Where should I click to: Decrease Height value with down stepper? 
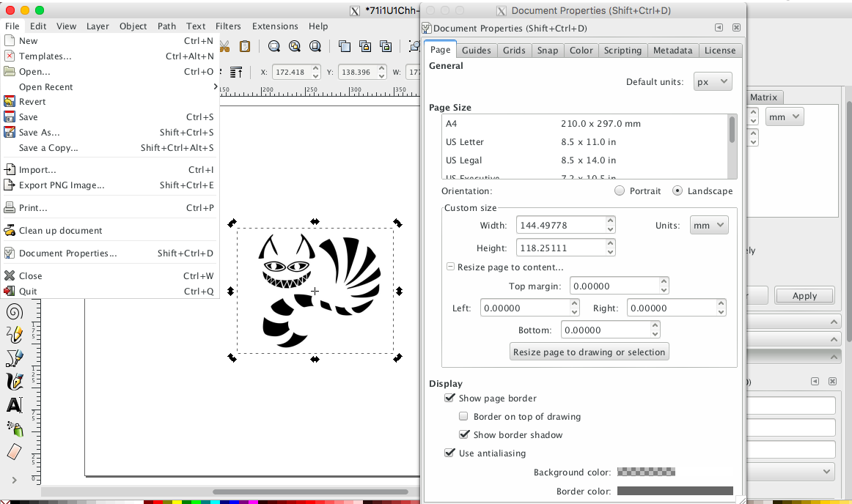coord(611,252)
